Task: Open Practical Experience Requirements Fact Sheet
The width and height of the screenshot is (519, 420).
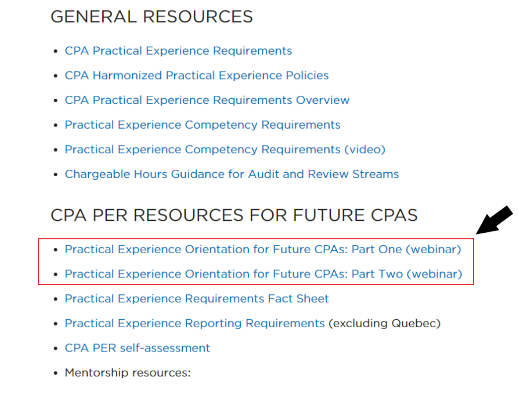Action: [x=197, y=299]
